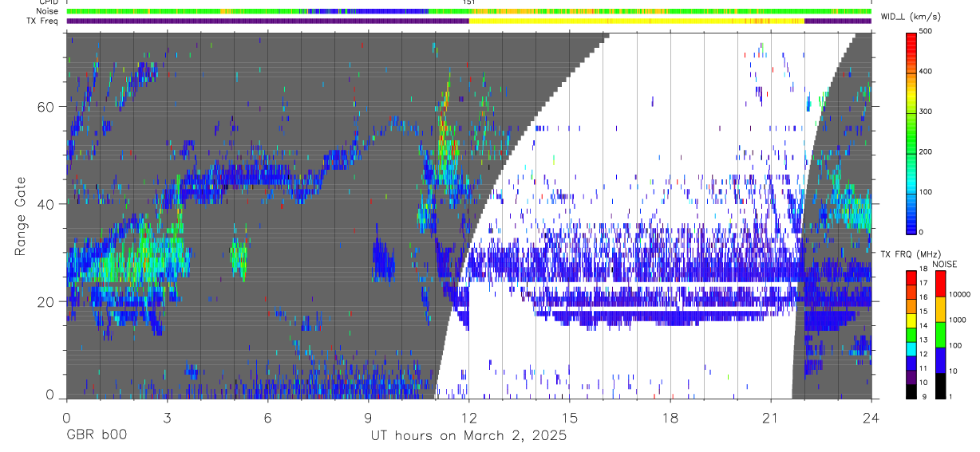
Task: Click range gate tick label '20'
Action: (x=47, y=301)
